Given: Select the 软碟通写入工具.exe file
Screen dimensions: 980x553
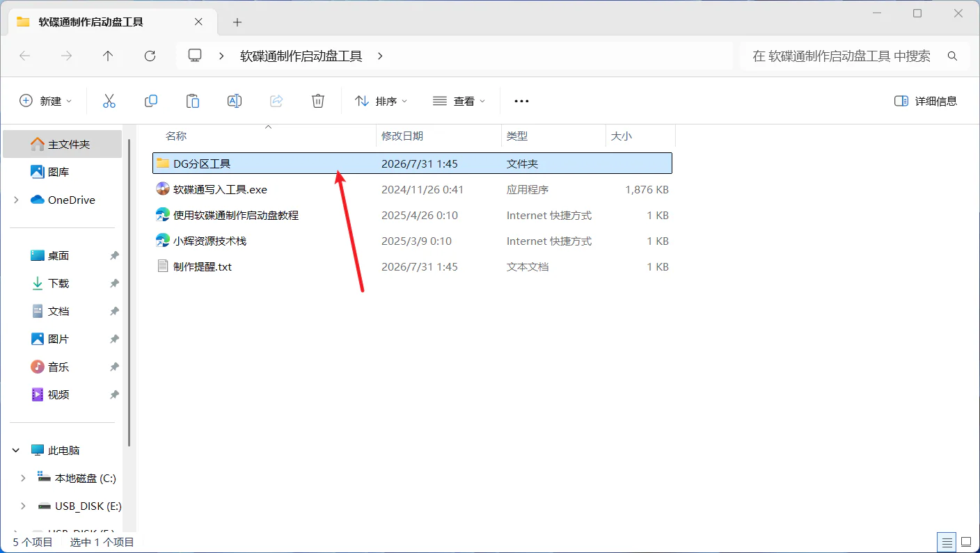Looking at the screenshot, I should point(412,189).
